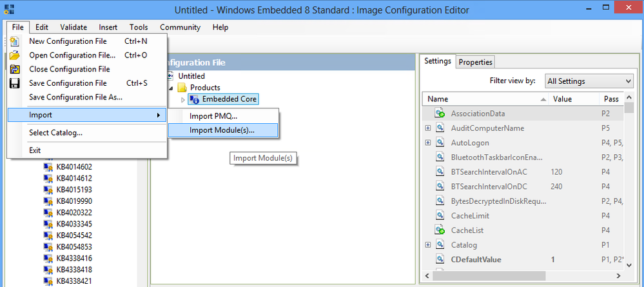The width and height of the screenshot is (644, 287).
Task: Expand the AutoLogon setting node
Action: click(x=428, y=143)
